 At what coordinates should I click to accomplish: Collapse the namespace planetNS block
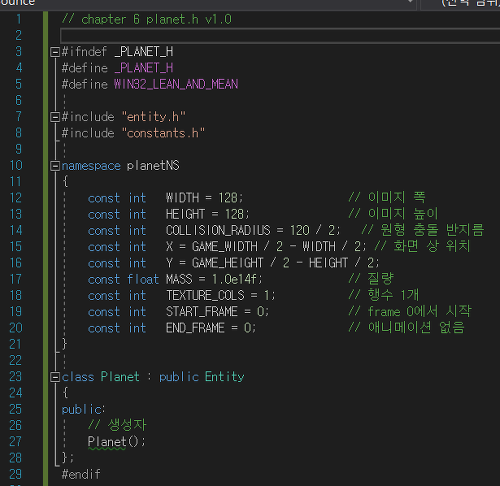tap(54, 166)
